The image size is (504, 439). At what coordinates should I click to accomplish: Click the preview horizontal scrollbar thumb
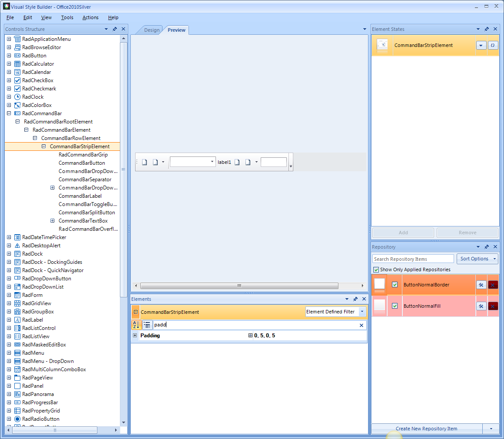[239, 286]
